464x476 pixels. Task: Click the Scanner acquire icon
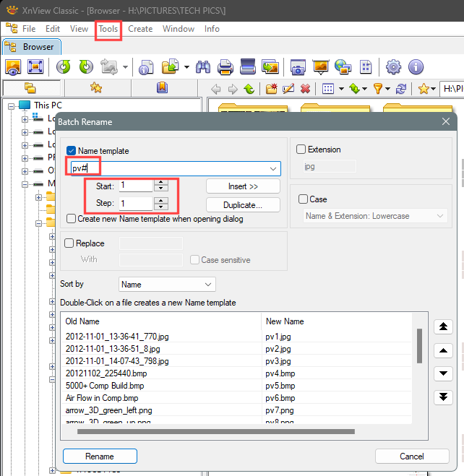click(248, 66)
